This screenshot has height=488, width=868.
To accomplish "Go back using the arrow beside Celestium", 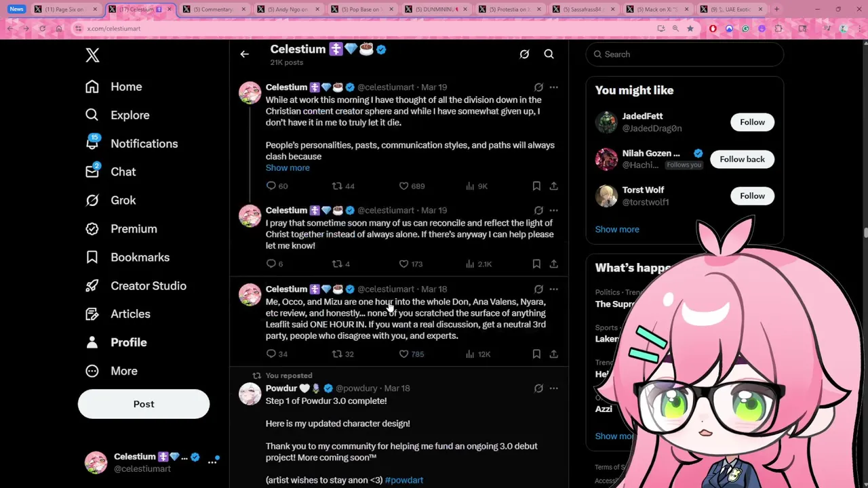I will 245,54.
